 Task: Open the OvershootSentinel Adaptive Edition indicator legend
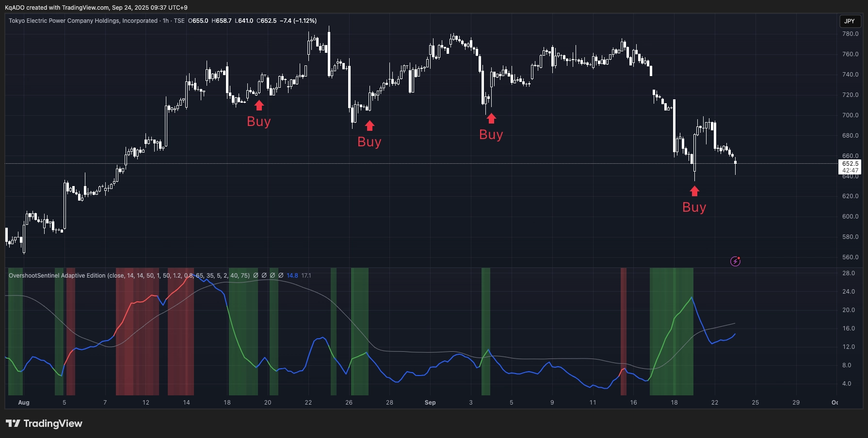click(129, 276)
